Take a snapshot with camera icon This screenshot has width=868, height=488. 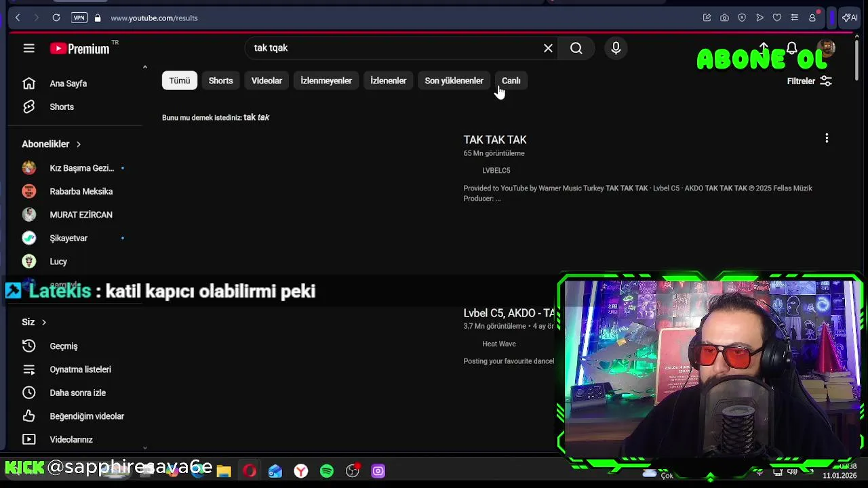point(724,18)
